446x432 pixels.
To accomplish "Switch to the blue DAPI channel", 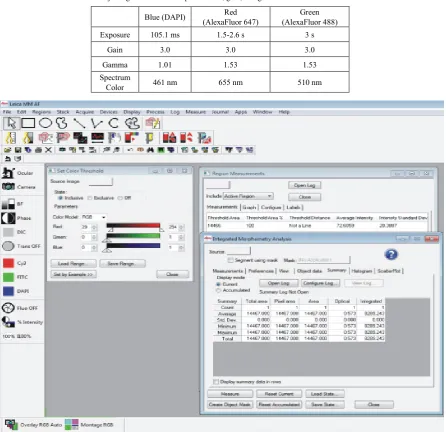I will coord(8,291).
